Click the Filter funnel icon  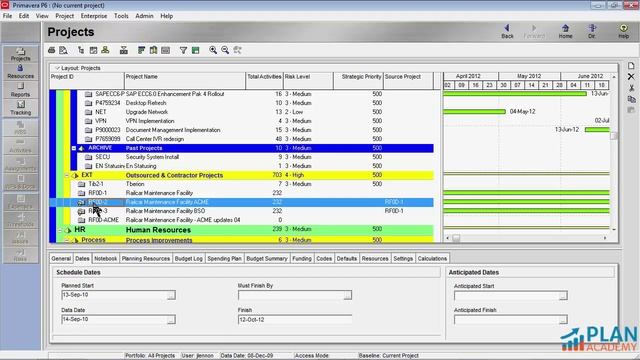pyautogui.click(x=183, y=50)
